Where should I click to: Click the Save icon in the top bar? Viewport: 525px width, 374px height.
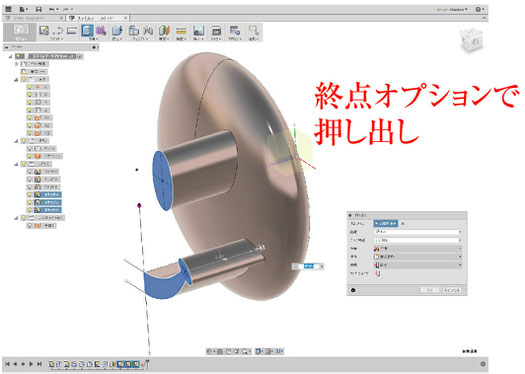39,9
